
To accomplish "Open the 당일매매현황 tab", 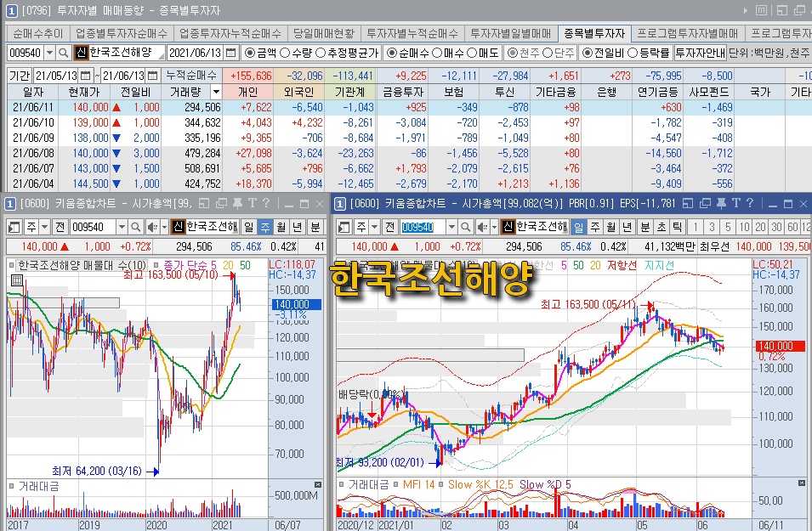I will pos(324,34).
